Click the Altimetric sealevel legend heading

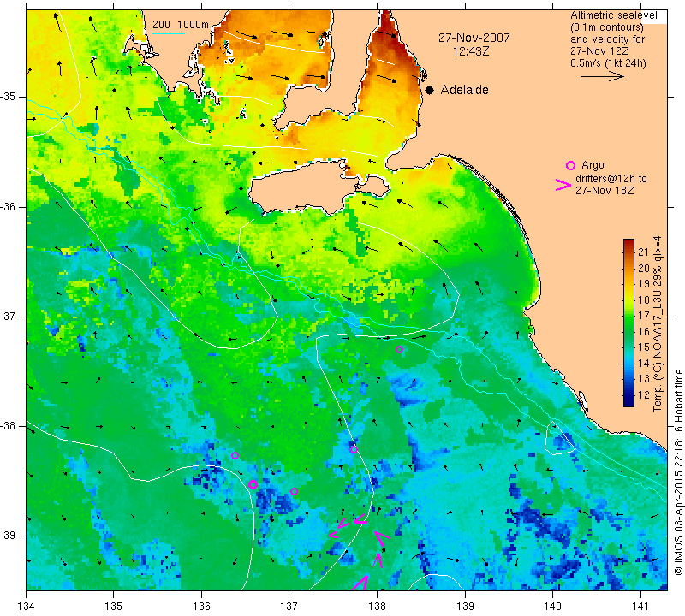(x=614, y=15)
